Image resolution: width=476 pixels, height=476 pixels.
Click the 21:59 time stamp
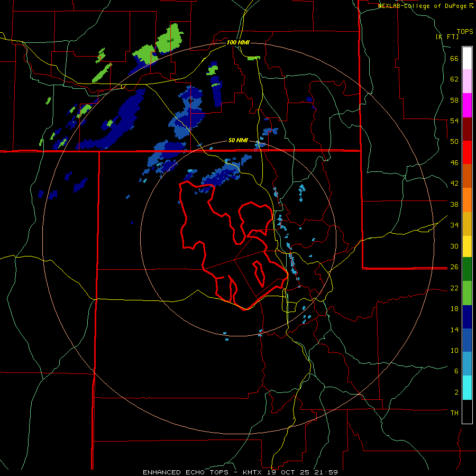click(327, 472)
